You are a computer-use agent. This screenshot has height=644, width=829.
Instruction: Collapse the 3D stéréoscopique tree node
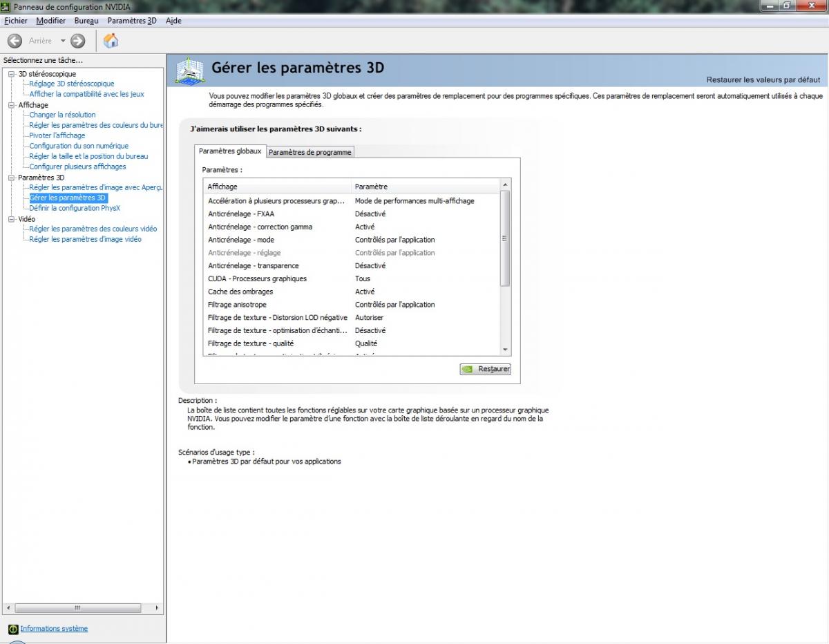tap(11, 74)
